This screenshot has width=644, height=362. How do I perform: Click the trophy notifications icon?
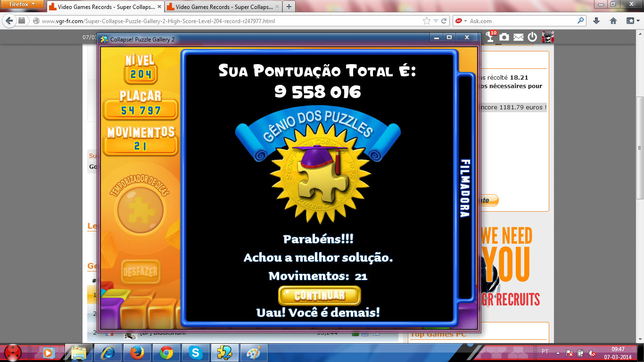(x=491, y=37)
